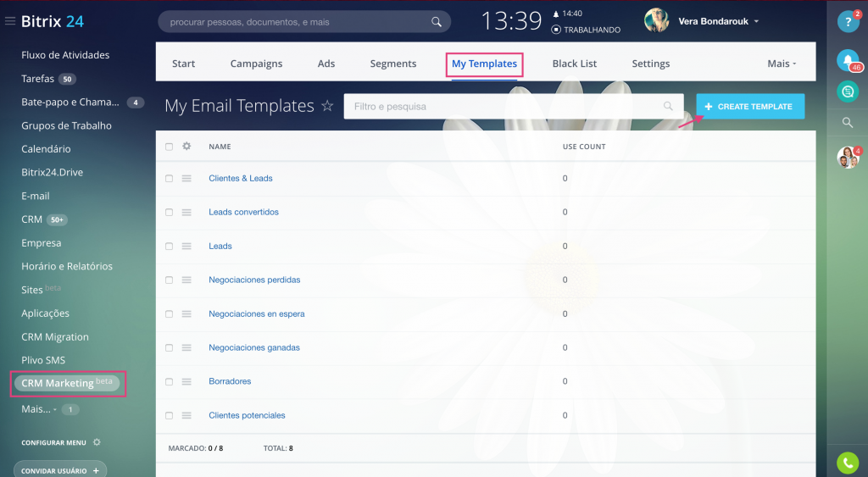Screen dimensions: 868x477
Task: Check the Leads convertidos row checkbox
Action: pos(169,212)
